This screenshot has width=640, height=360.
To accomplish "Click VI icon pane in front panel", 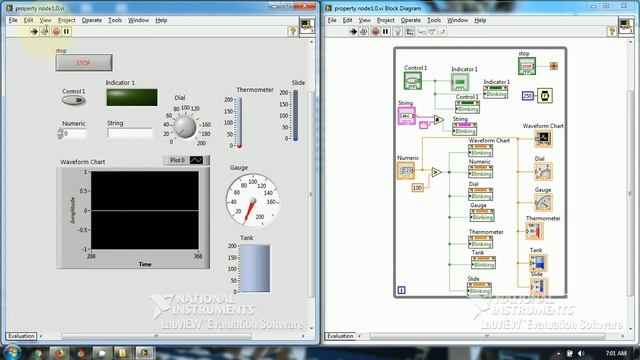I will tap(307, 27).
